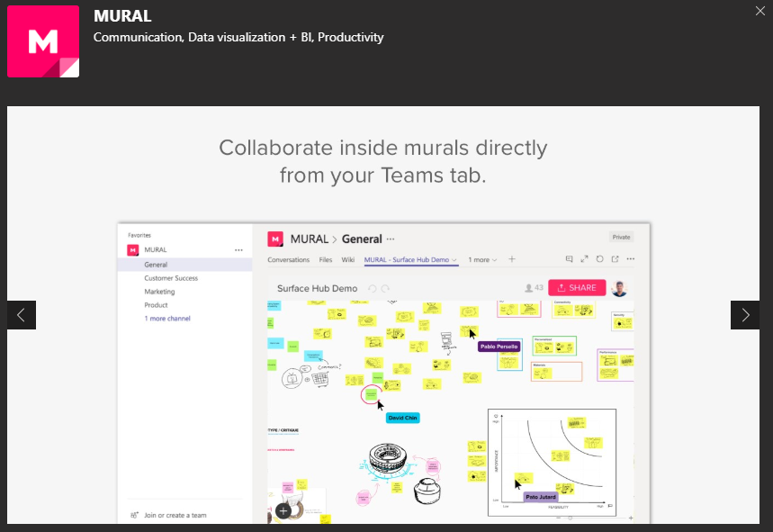The image size is (773, 532).
Task: Click the General breadcrumb heading
Action: [362, 239]
